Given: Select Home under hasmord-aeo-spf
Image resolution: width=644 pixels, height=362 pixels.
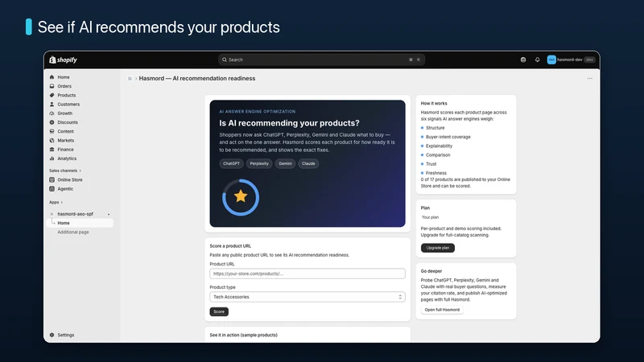Looking at the screenshot, I should (x=80, y=223).
